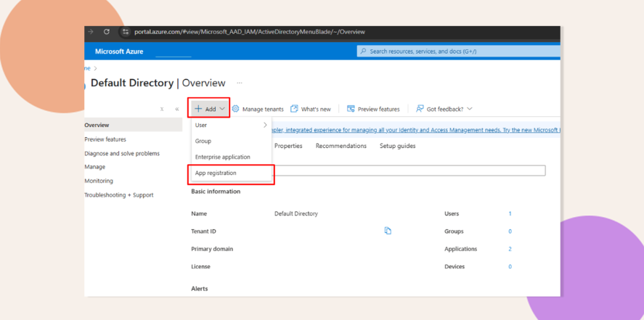Click the search field below the tabs
Screen dimensions: 644x320
tap(409, 171)
